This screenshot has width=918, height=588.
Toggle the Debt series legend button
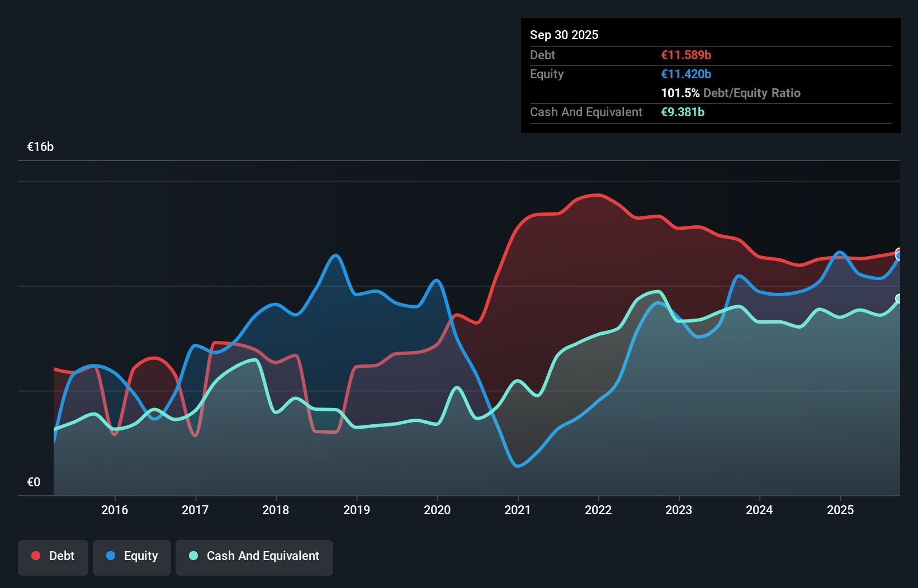(x=53, y=557)
